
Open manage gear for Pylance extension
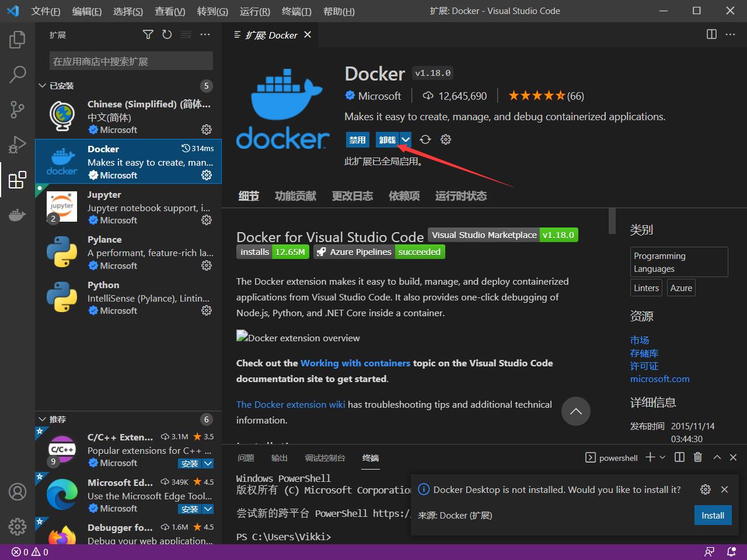coord(207,265)
